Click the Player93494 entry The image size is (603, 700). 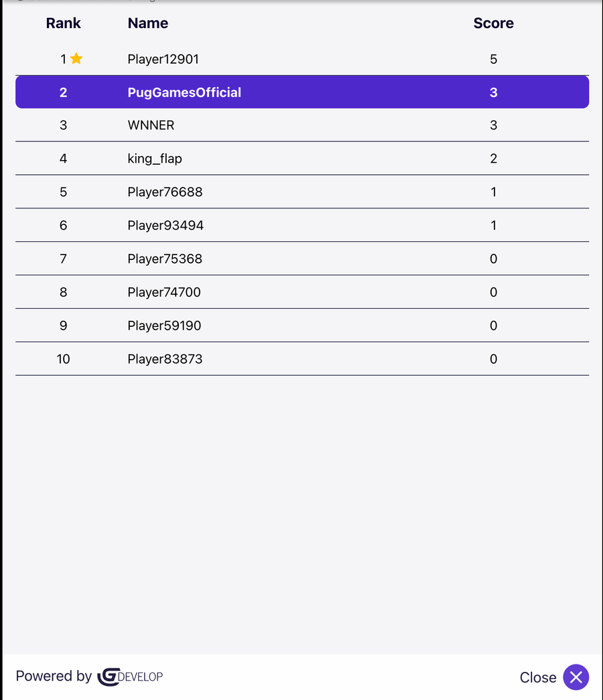click(x=165, y=226)
